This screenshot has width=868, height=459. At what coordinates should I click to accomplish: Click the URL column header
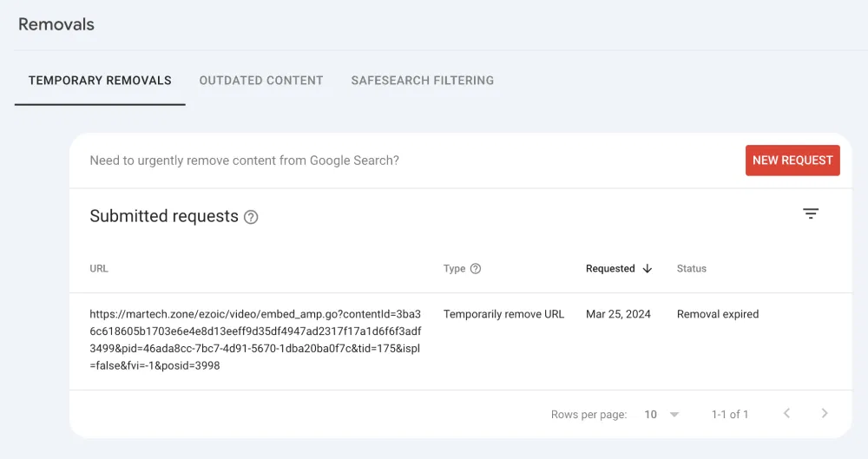(x=99, y=268)
